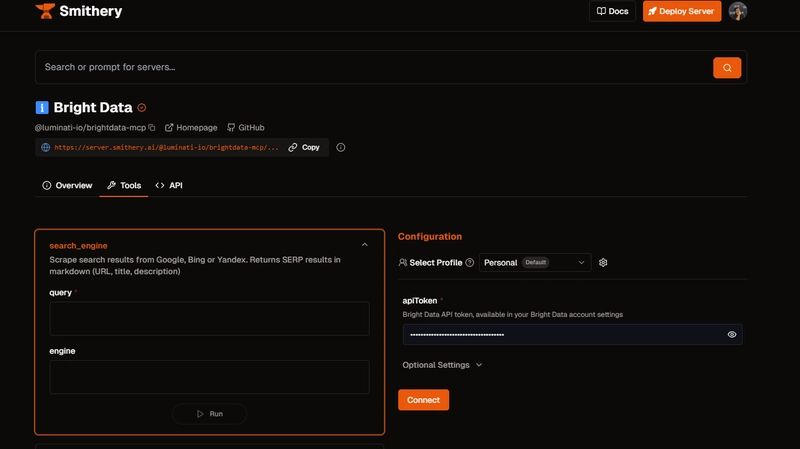Copy the @luminati-io/brightdata-mcp package name
Image resolution: width=800 pixels, height=449 pixels.
pos(152,128)
